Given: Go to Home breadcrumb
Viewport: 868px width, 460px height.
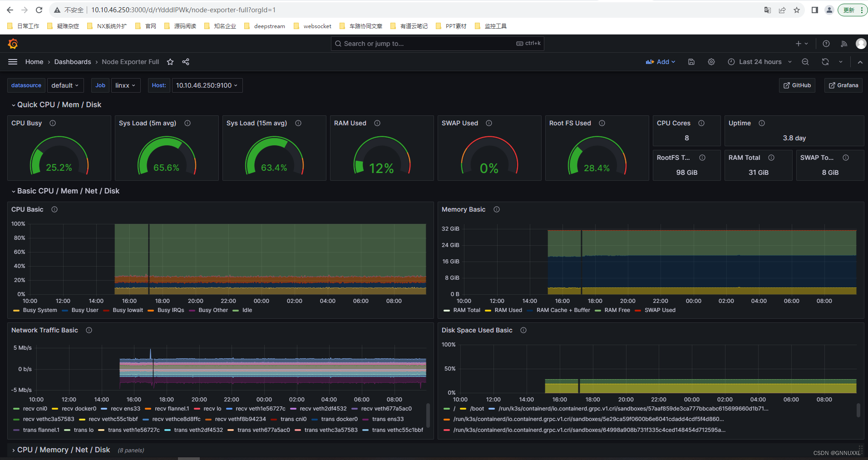Looking at the screenshot, I should tap(34, 62).
